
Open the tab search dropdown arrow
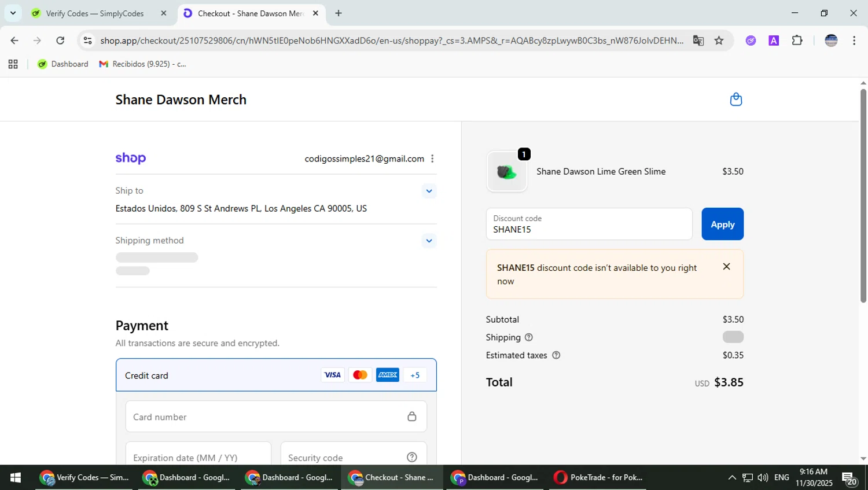13,13
